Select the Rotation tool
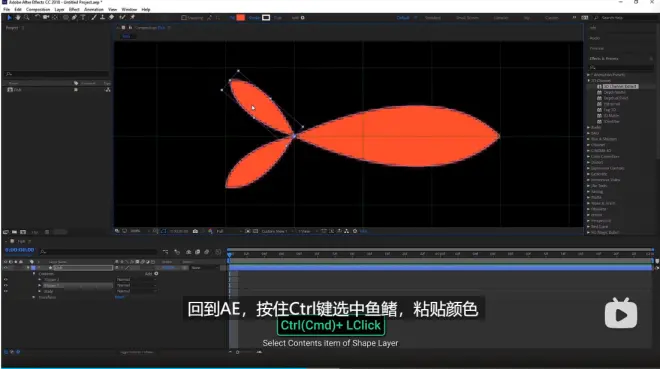660x369 pixels. tap(37, 17)
